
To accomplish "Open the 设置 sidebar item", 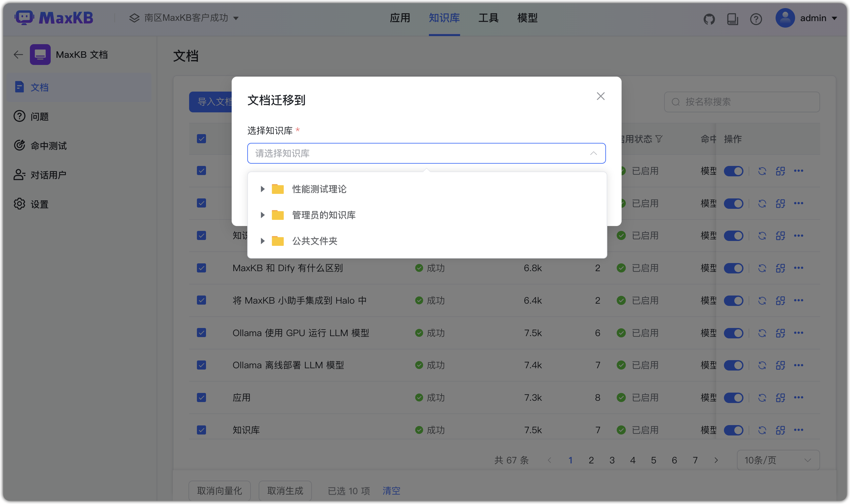I will [x=79, y=204].
